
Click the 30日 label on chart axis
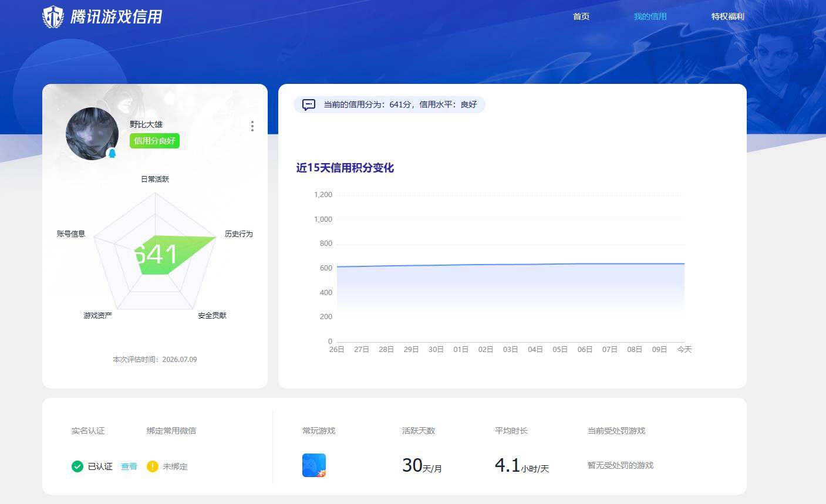click(436, 349)
